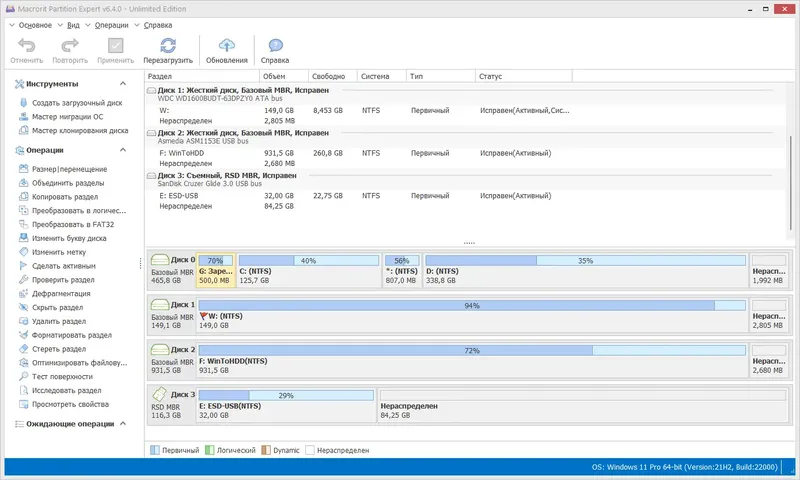This screenshot has height=480, width=800.
Task: Select W: partition row in list
Action: pos(467,110)
